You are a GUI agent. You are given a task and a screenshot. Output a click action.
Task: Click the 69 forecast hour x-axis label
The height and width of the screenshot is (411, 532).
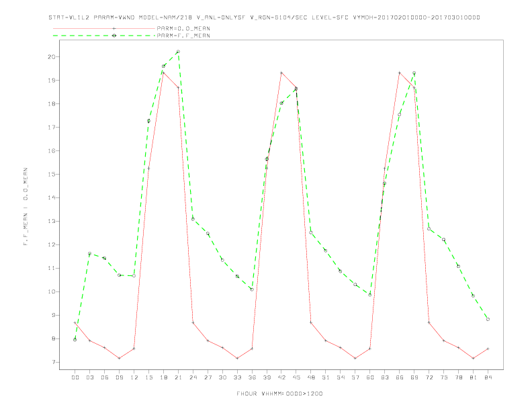coord(414,377)
